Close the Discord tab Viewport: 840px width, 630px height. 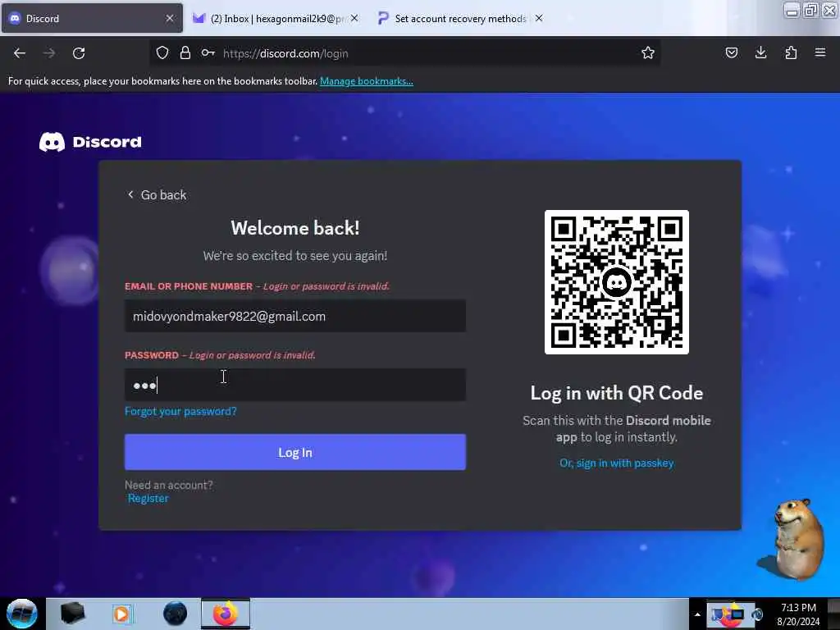point(170,18)
